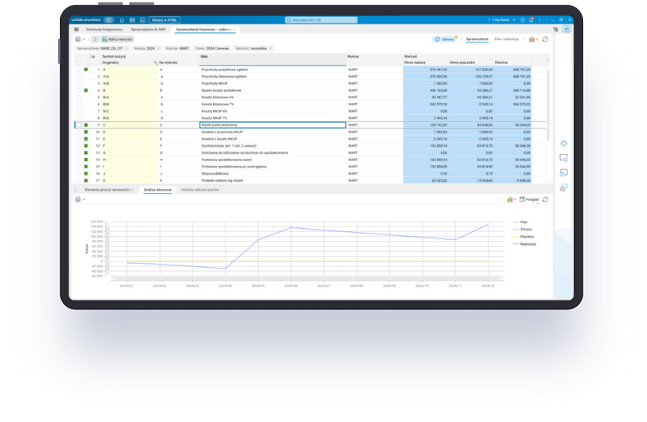The height and width of the screenshot is (422, 647).
Task: Expand upper print icon dropdown arrow
Action: pos(84,39)
